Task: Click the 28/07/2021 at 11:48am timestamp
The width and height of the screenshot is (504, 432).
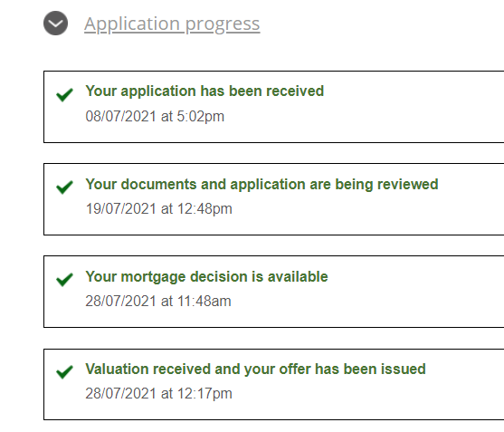Action: 158,301
